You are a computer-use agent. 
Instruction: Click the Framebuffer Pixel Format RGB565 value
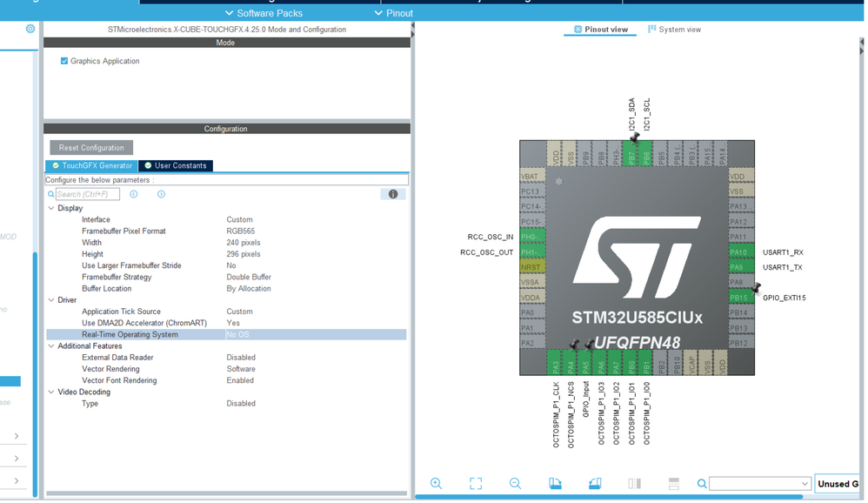[241, 231]
